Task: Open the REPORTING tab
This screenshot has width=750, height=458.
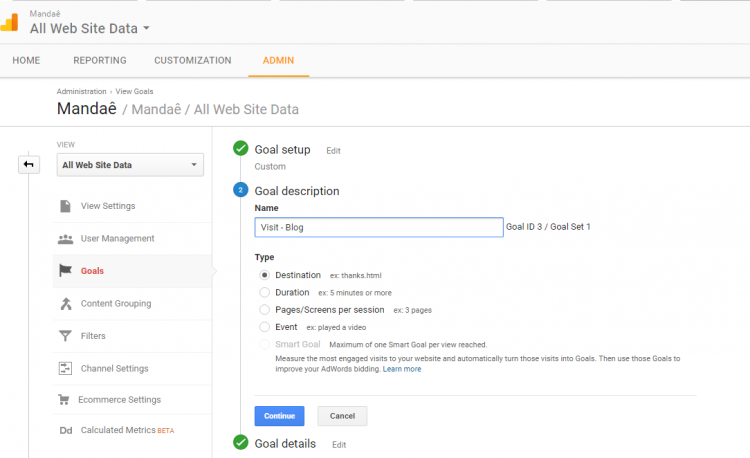Action: coord(100,60)
